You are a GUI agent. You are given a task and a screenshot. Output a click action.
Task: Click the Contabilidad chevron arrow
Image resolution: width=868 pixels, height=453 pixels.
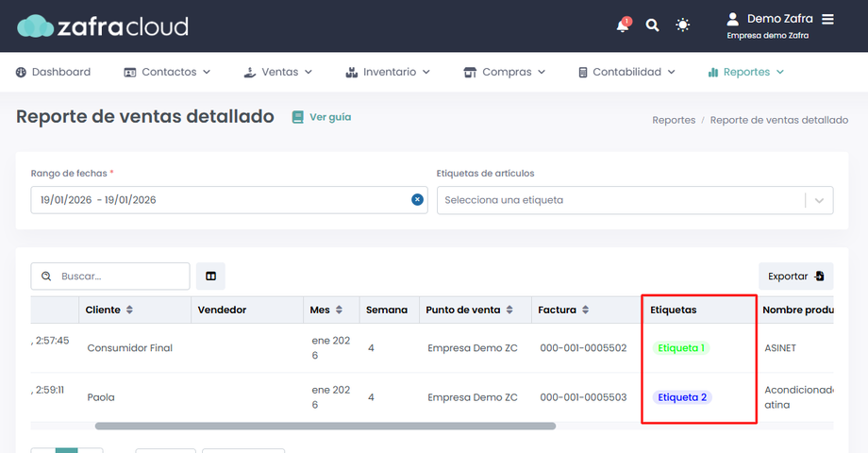(672, 72)
